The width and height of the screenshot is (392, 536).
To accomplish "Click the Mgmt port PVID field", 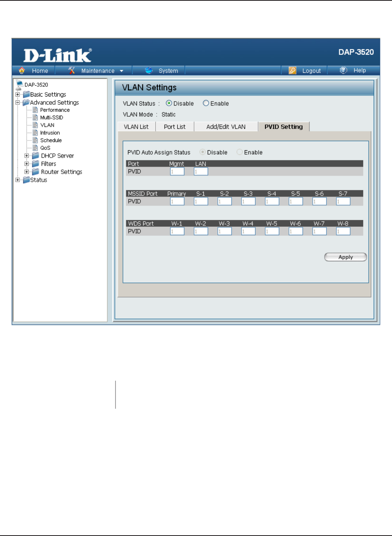I will [x=177, y=171].
